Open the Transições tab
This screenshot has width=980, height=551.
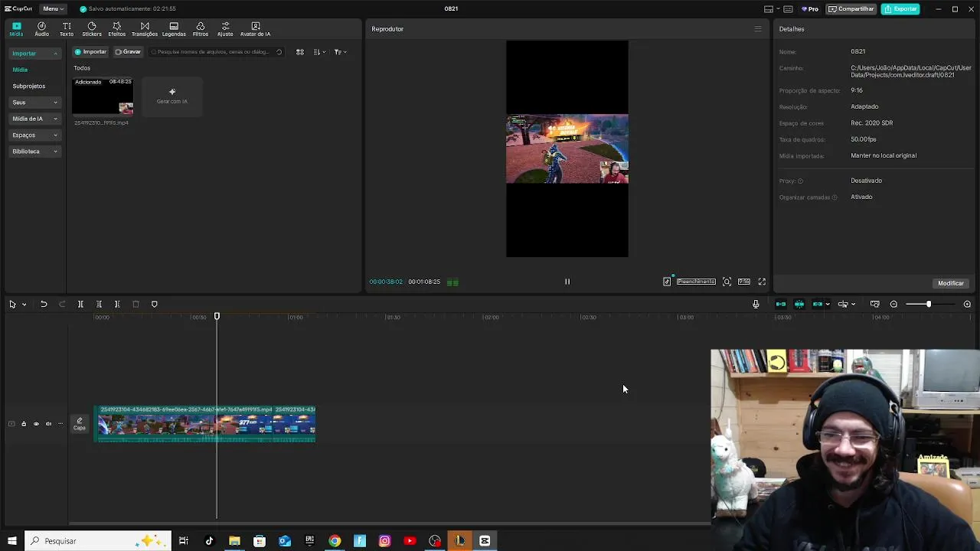pyautogui.click(x=145, y=29)
